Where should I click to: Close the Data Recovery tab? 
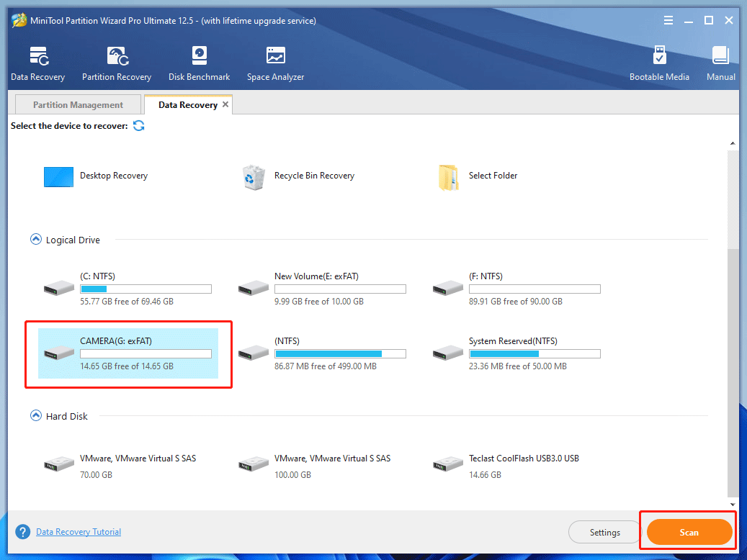point(225,104)
